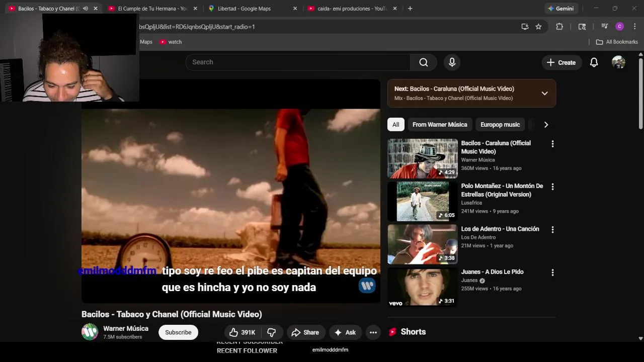Click Lusafrica channel name
Viewport: 644px width, 362px height.
(x=471, y=203)
